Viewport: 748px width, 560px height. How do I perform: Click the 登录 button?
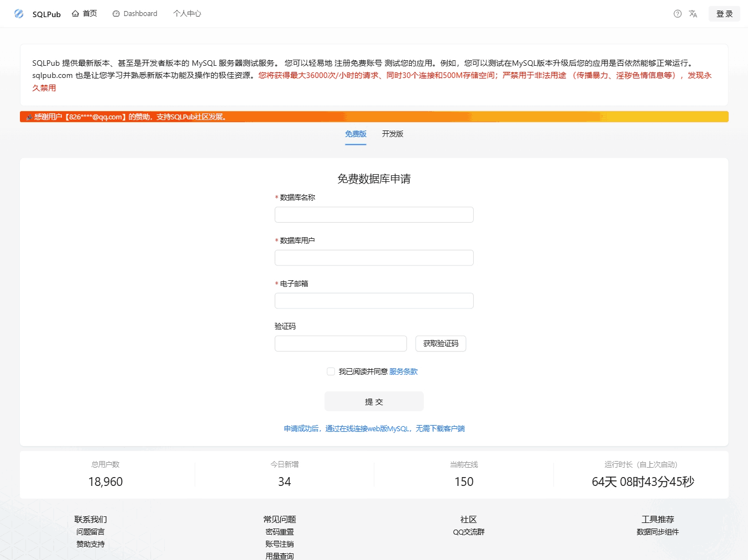(724, 14)
